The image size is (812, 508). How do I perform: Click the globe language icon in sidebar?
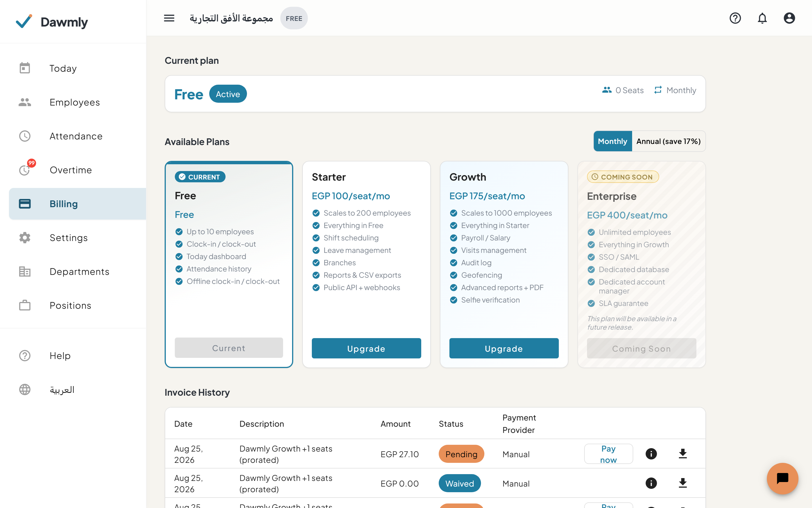[25, 389]
